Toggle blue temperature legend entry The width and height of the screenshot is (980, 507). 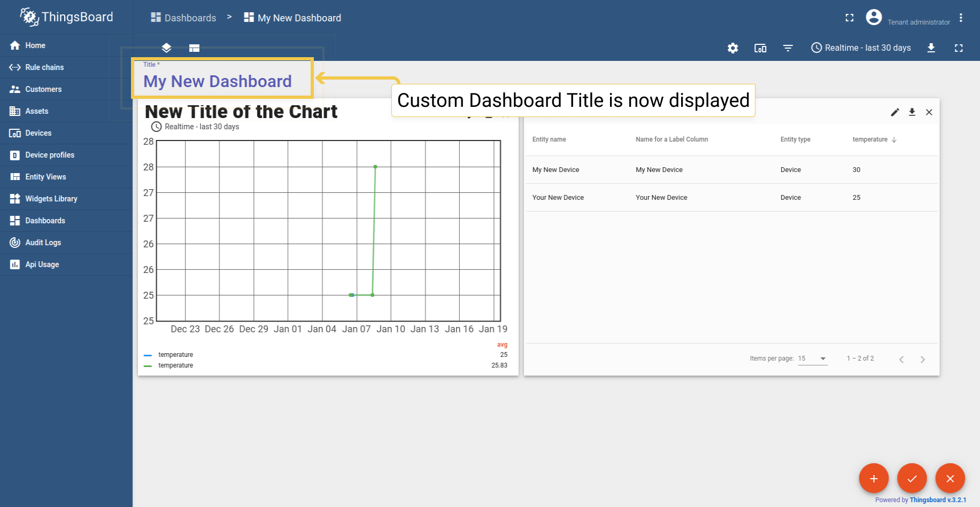[169, 355]
